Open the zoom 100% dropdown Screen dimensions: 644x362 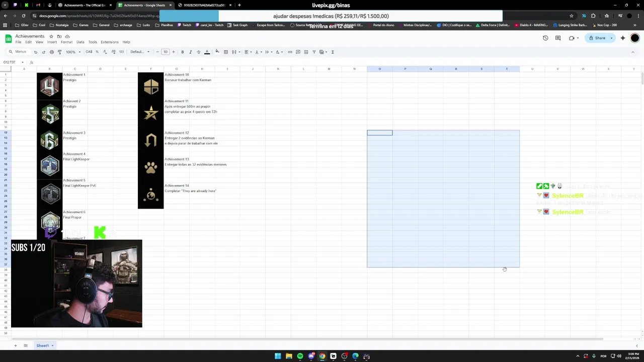click(73, 52)
